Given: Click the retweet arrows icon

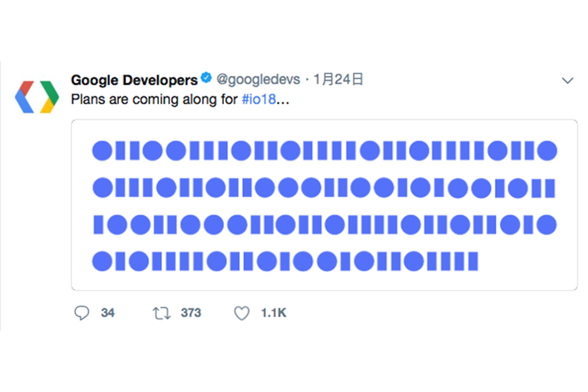Looking at the screenshot, I should point(160,313).
